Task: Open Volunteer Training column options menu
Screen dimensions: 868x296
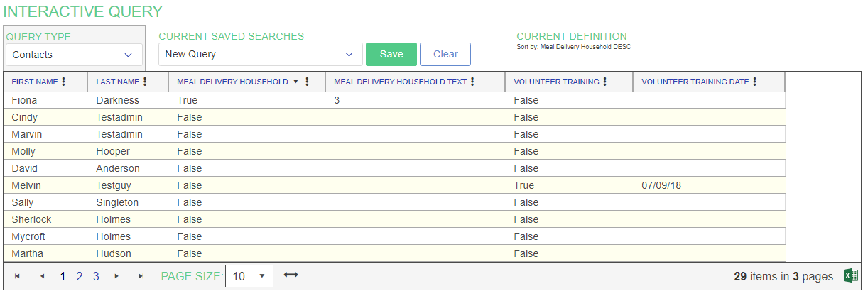Action: 605,82
